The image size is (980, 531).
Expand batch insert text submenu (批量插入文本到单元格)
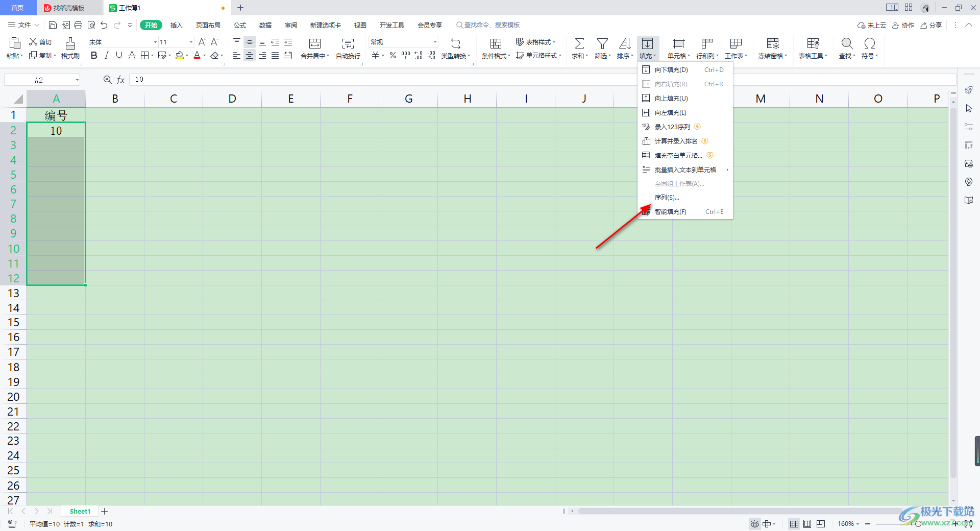(685, 170)
